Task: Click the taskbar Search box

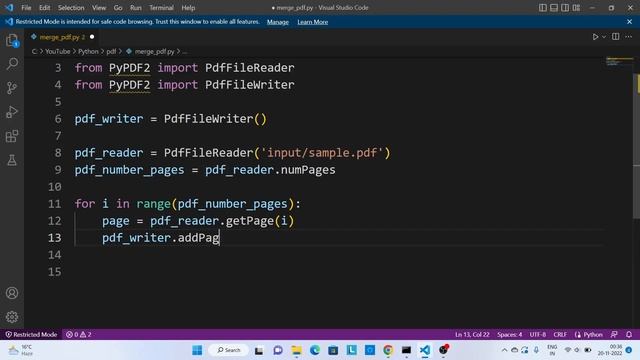Action: pos(228,350)
